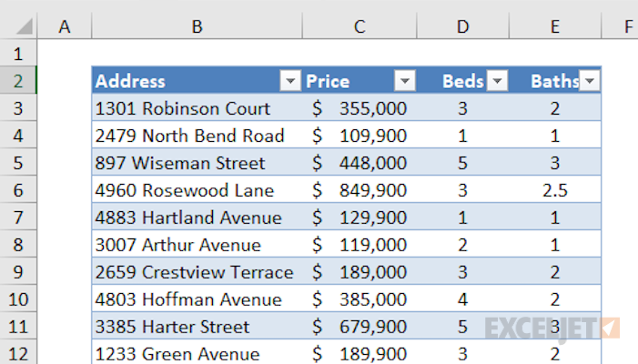
Task: Select row 6 header
Action: pyautogui.click(x=18, y=191)
